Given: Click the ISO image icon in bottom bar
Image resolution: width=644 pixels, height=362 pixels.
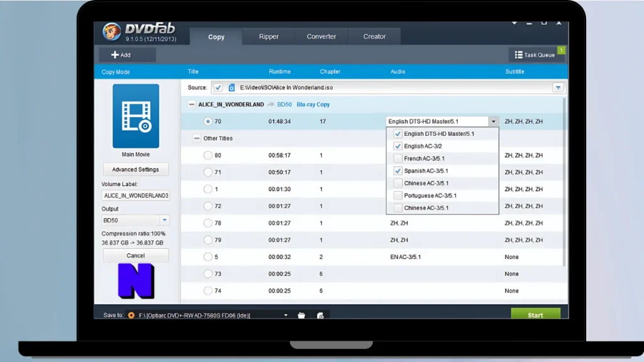Looking at the screenshot, I should 320,315.
